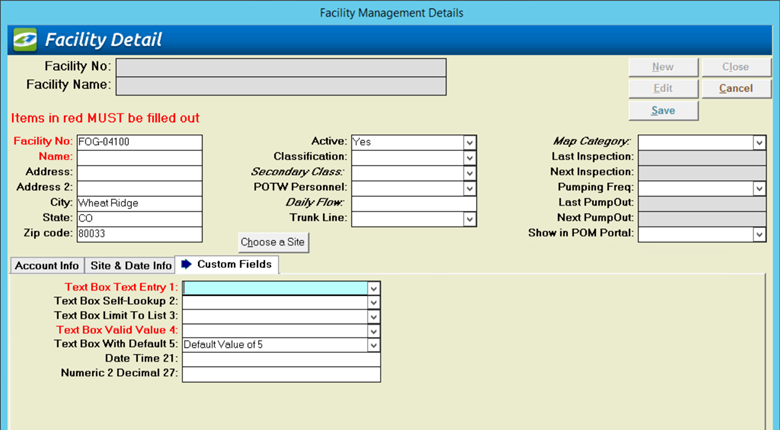Click the greyed-out Edit button
Screen dimensions: 780x430
tap(663, 89)
